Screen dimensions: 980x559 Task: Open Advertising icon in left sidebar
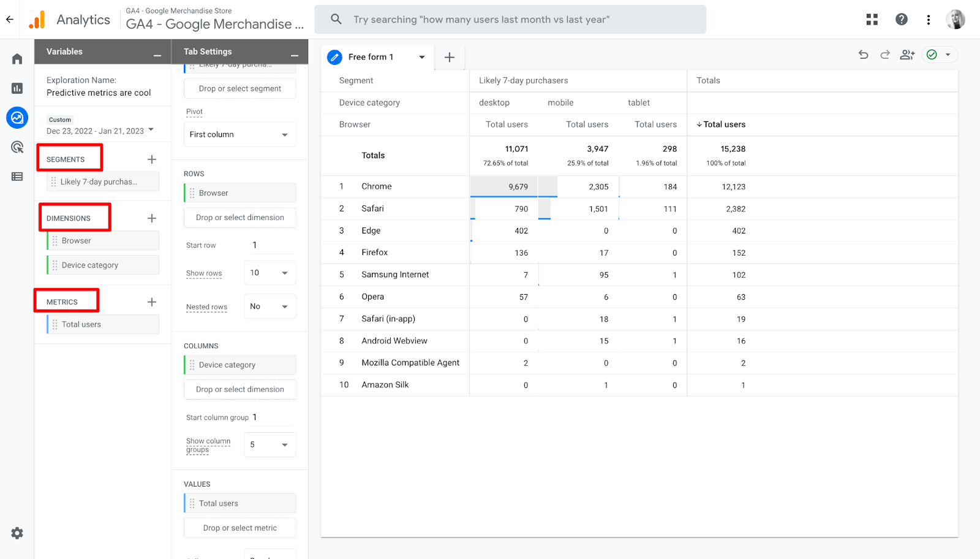click(x=17, y=147)
